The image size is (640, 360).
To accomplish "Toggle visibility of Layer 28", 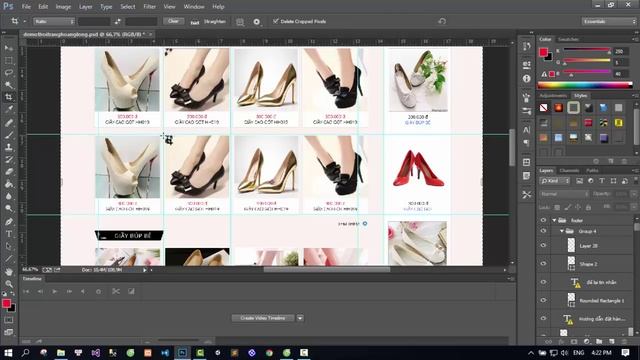I will pos(543,245).
